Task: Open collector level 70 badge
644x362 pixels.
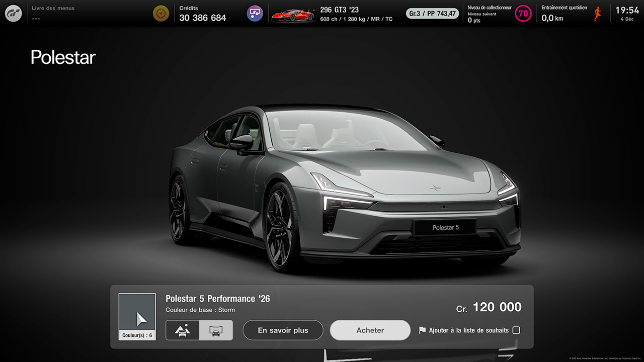Action: tap(523, 14)
